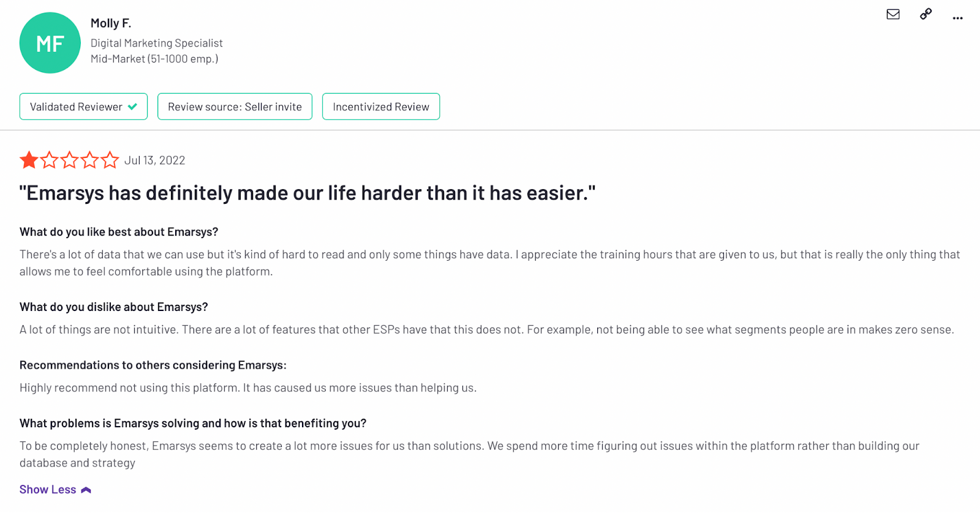This screenshot has width=980, height=513.
Task: Click the second empty rating star
Action: click(49, 160)
